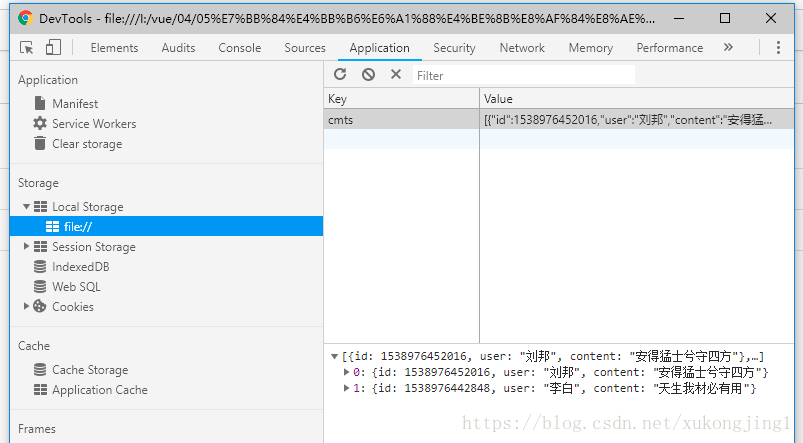Expand array item 0 in preview
This screenshot has width=803, height=443.
(347, 372)
